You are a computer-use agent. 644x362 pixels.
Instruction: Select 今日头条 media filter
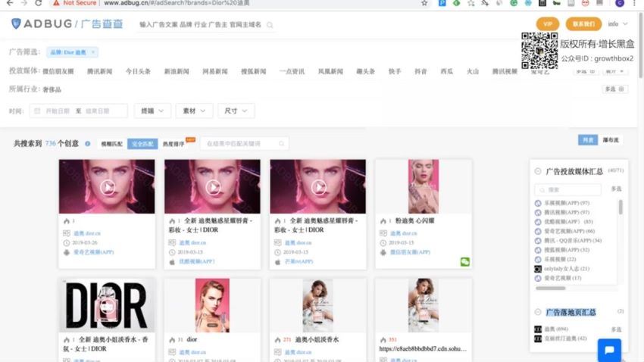coord(138,71)
